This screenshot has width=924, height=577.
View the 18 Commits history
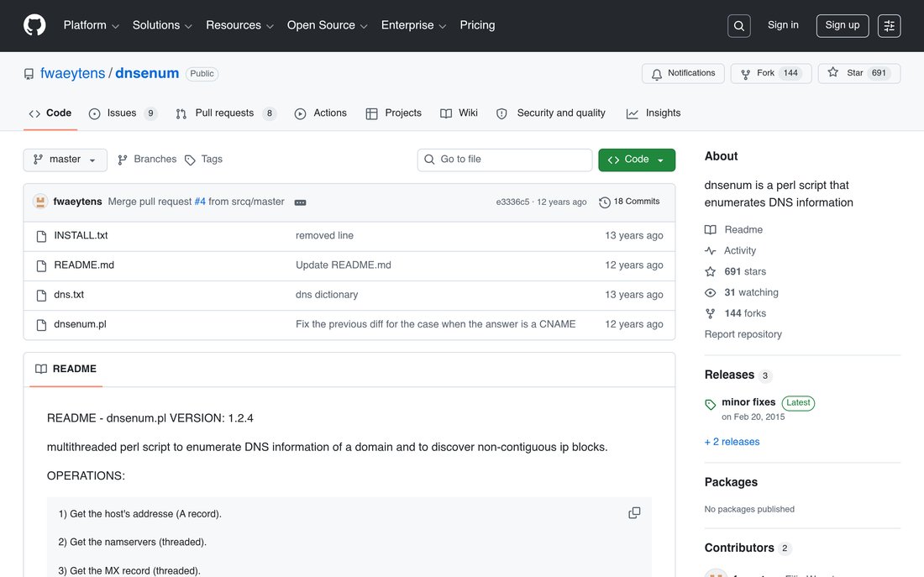tap(629, 202)
